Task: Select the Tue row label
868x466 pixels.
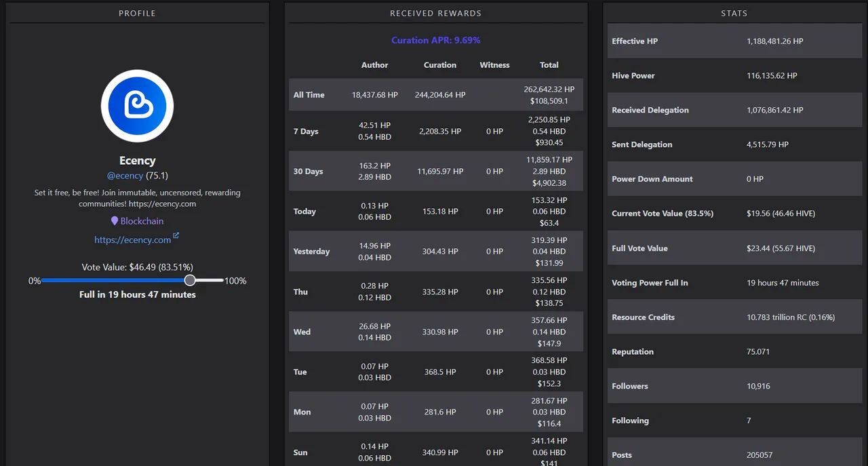Action: (300, 372)
